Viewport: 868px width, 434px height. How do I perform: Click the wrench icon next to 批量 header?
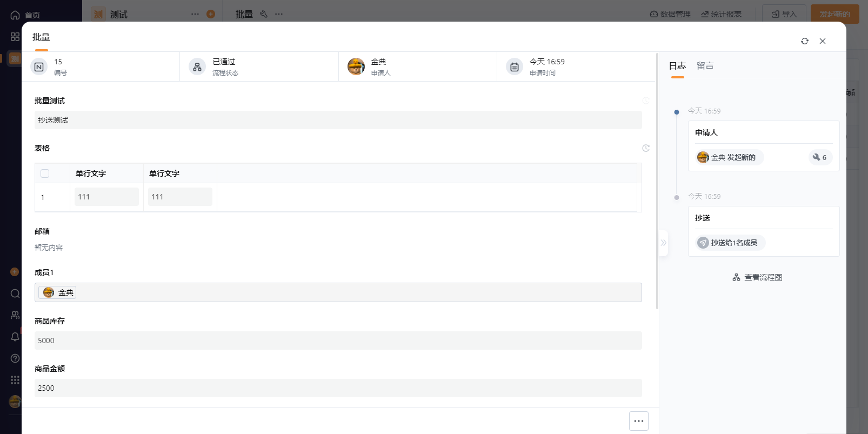click(264, 14)
